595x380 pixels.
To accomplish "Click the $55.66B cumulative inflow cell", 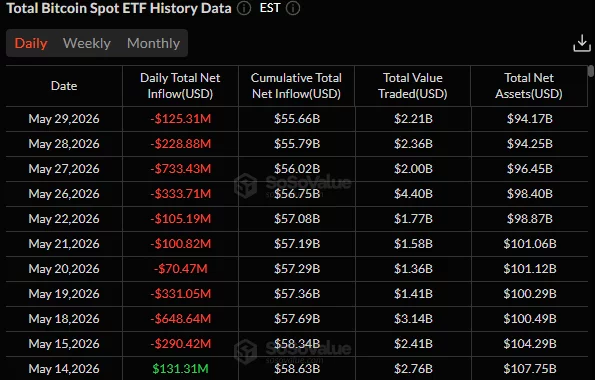I will (x=297, y=119).
